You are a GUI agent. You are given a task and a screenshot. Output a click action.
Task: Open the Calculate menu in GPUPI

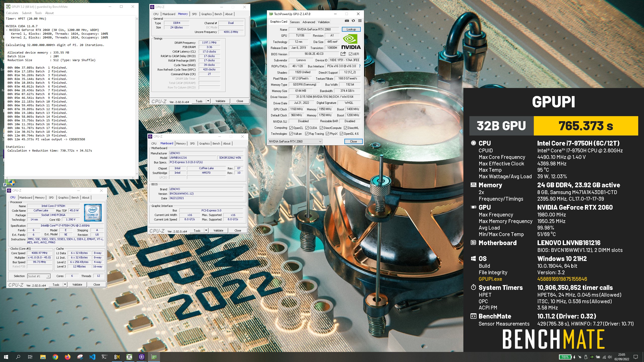pos(12,13)
